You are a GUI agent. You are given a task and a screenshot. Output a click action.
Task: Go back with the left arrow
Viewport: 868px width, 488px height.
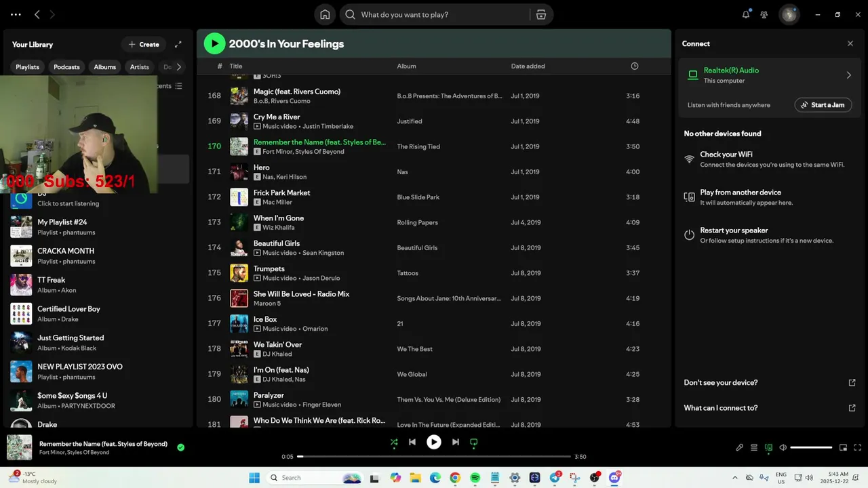(x=37, y=14)
